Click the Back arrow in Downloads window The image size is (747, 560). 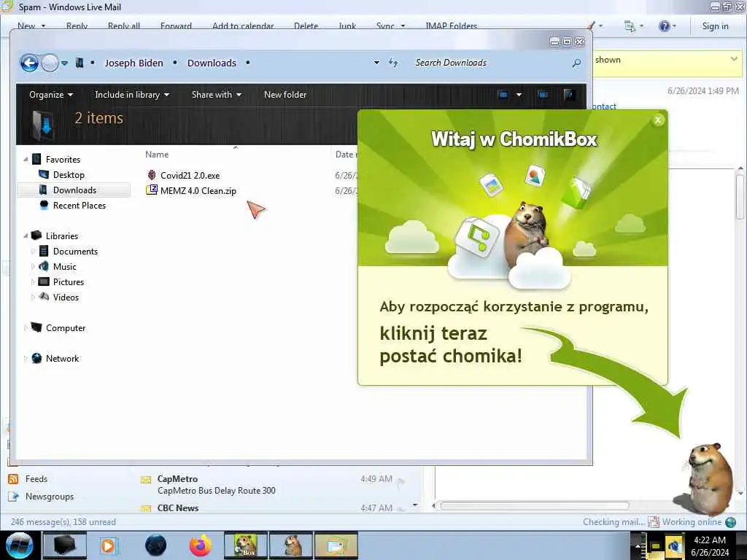click(29, 63)
